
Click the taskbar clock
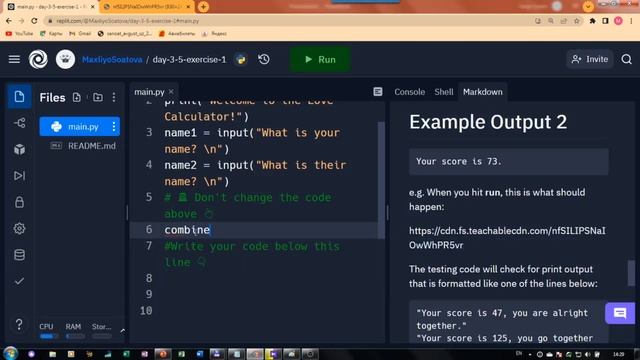[618, 354]
